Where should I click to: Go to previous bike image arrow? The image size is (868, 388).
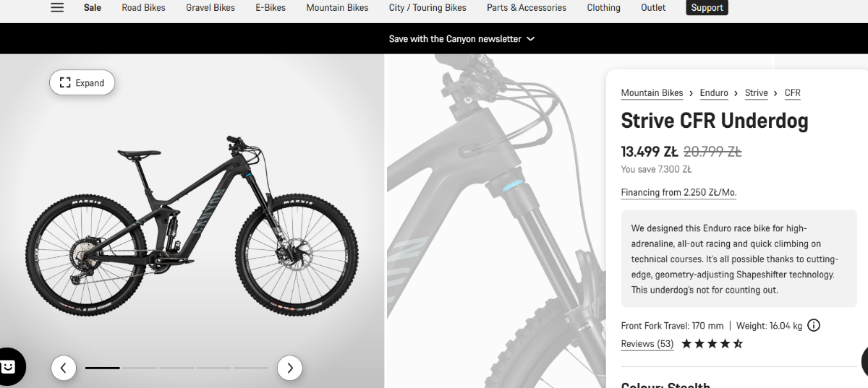click(63, 368)
